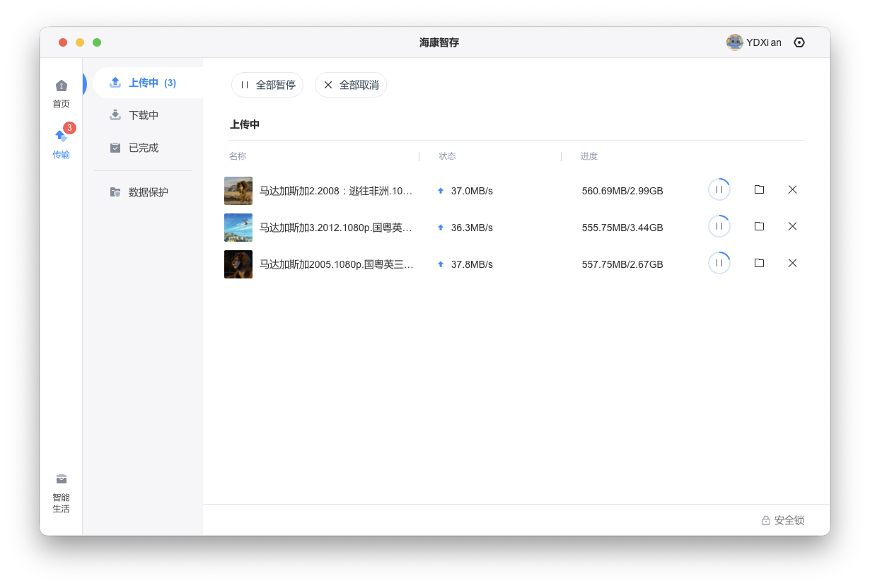Viewport: 870px width, 588px height.
Task: Click progress 560.69MB/2.99GB
Action: pyautogui.click(x=622, y=191)
